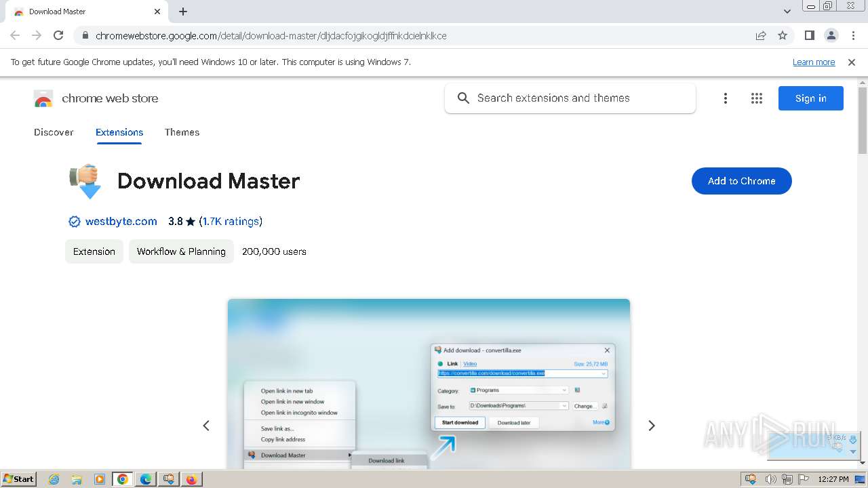
Task: Share this page via address bar icon
Action: [761, 36]
